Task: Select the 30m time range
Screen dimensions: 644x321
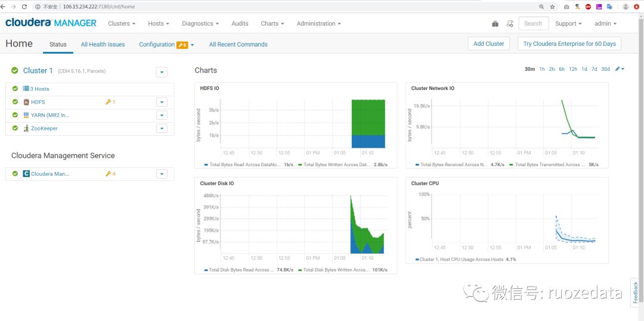Action: tap(530, 69)
